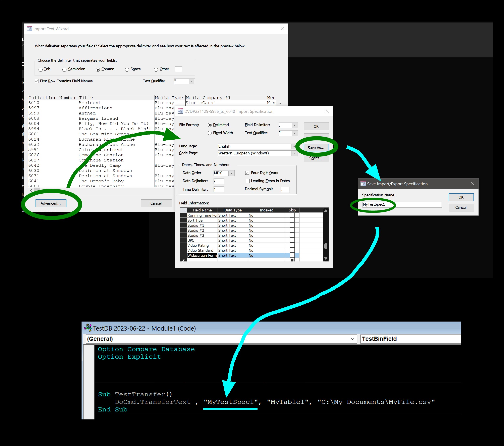Select Fixed Width file format
Screen dimensions: 504x446
pos(210,133)
